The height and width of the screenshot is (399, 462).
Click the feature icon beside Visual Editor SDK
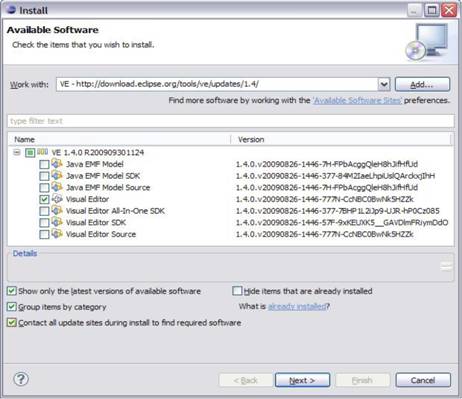[x=57, y=222]
